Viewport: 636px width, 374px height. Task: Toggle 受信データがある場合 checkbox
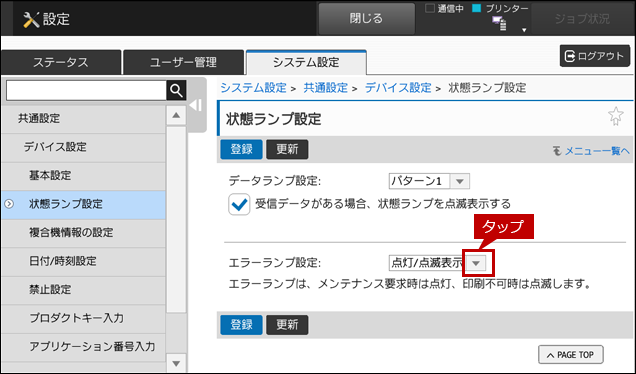pos(239,204)
